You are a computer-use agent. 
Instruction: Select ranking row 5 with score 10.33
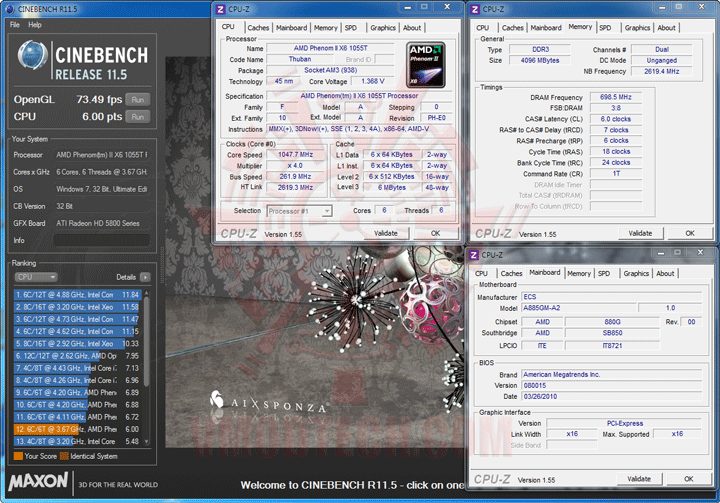[x=77, y=344]
